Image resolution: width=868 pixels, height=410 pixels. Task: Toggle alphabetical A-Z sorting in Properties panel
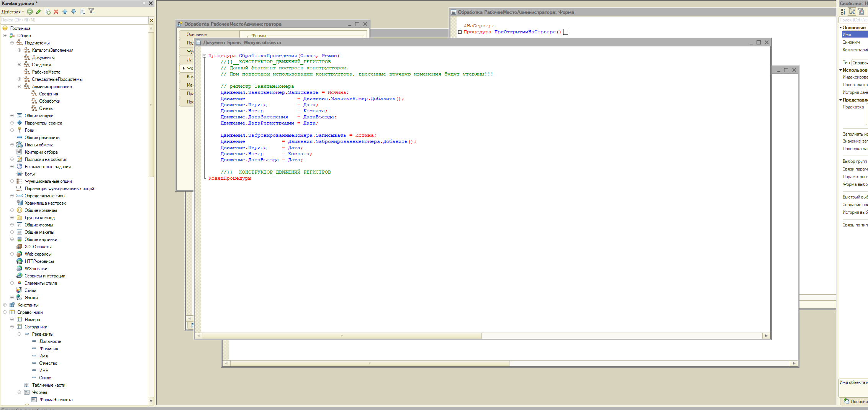(843, 11)
